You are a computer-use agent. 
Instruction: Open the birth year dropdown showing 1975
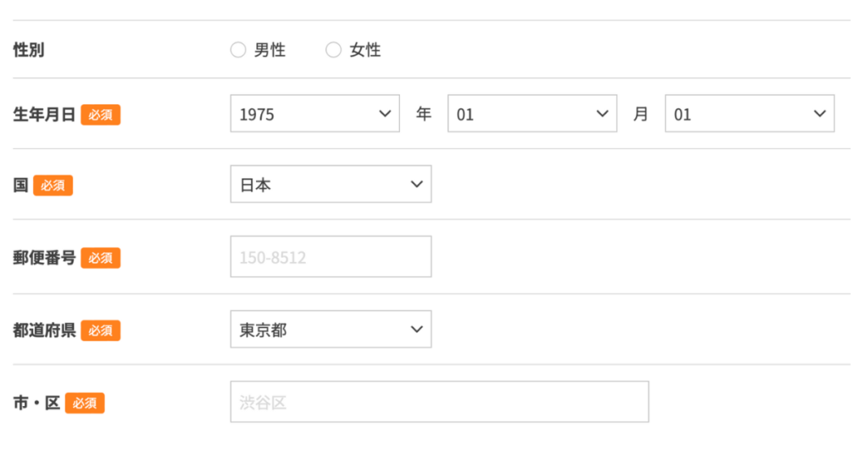click(x=315, y=114)
